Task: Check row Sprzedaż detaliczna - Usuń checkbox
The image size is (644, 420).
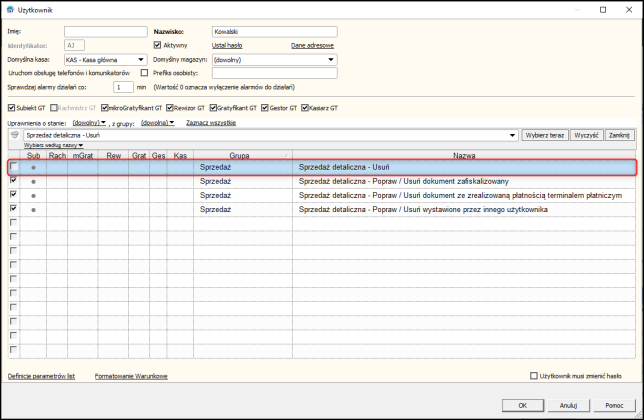Action: pyautogui.click(x=14, y=166)
